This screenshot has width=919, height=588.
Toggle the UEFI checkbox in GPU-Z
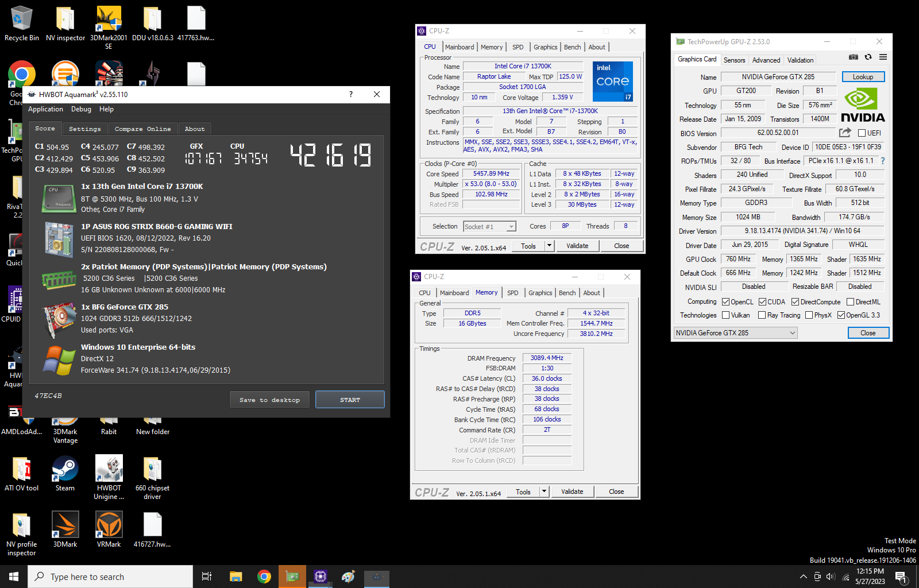pos(862,133)
